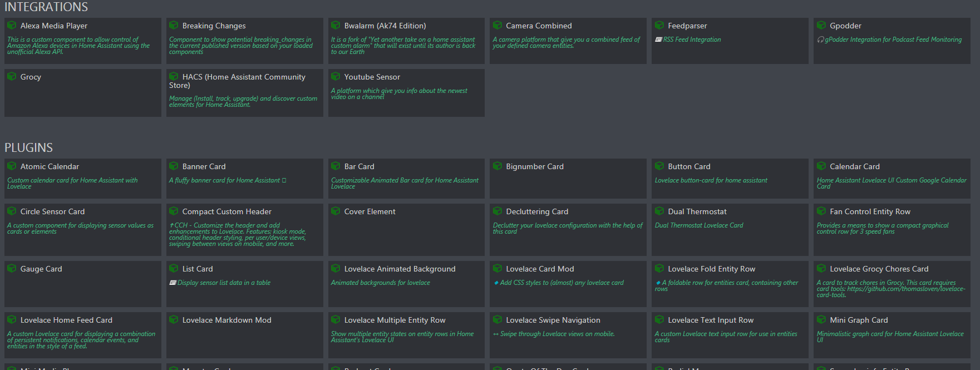Click the cube icon beside HACS title
Screen dimensions: 980x370
click(174, 76)
